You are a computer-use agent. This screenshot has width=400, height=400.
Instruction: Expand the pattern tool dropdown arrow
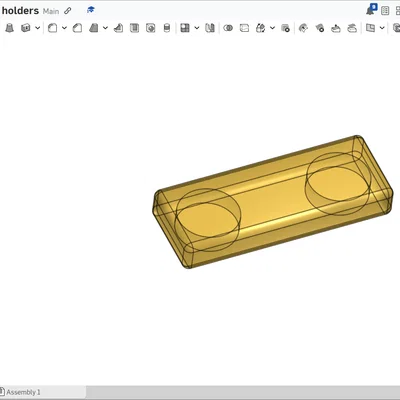click(x=197, y=28)
